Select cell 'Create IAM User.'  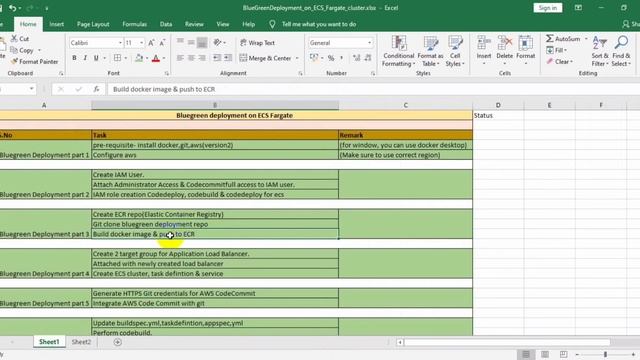pyautogui.click(x=215, y=175)
